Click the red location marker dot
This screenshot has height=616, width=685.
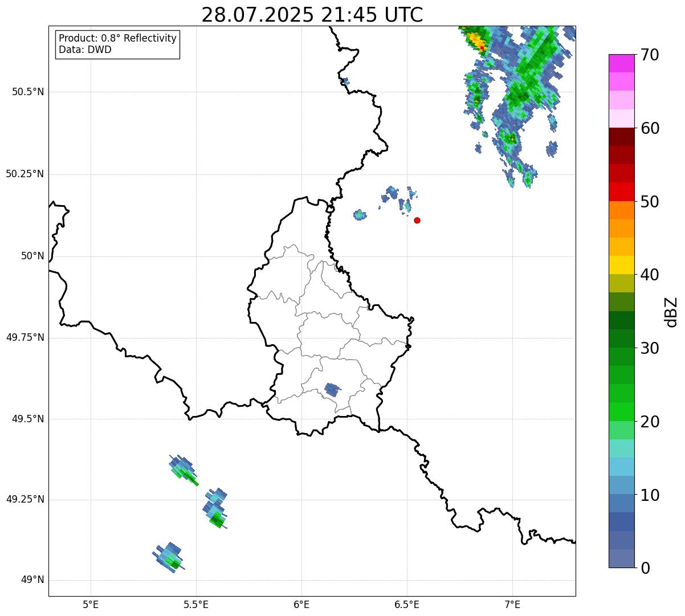417,220
